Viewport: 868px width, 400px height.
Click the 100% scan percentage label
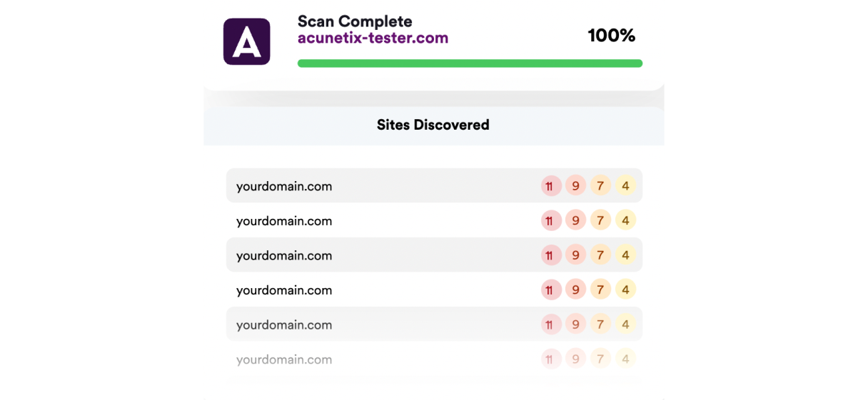[x=611, y=36]
